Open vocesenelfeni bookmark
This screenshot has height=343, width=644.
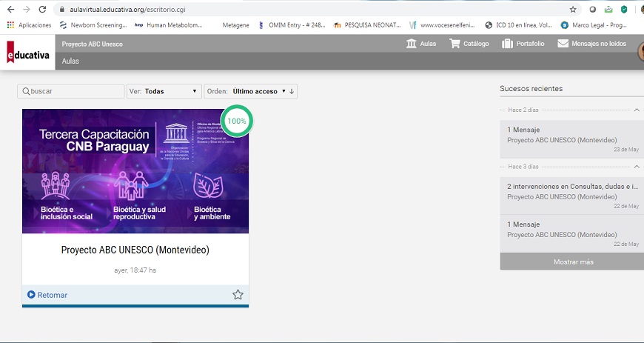coord(442,25)
